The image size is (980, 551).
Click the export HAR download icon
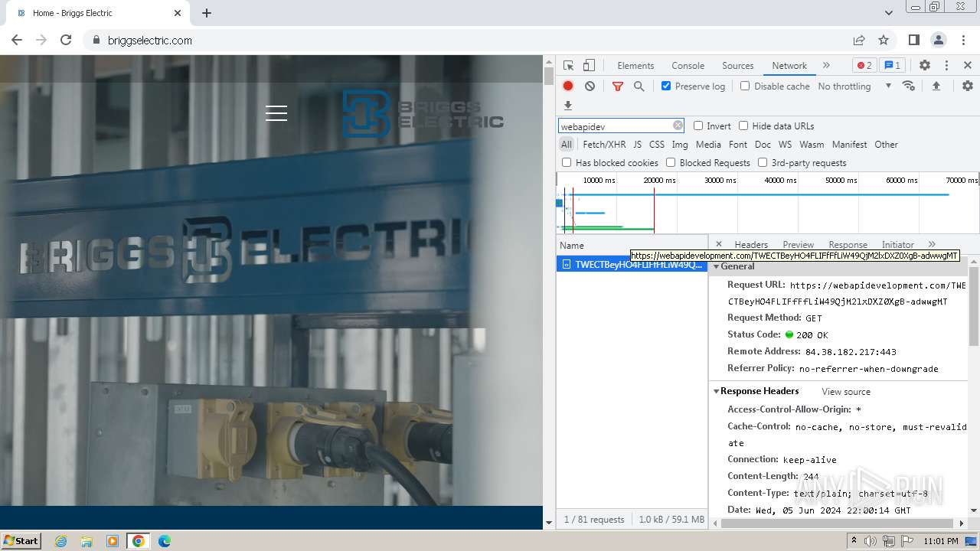[x=568, y=106]
